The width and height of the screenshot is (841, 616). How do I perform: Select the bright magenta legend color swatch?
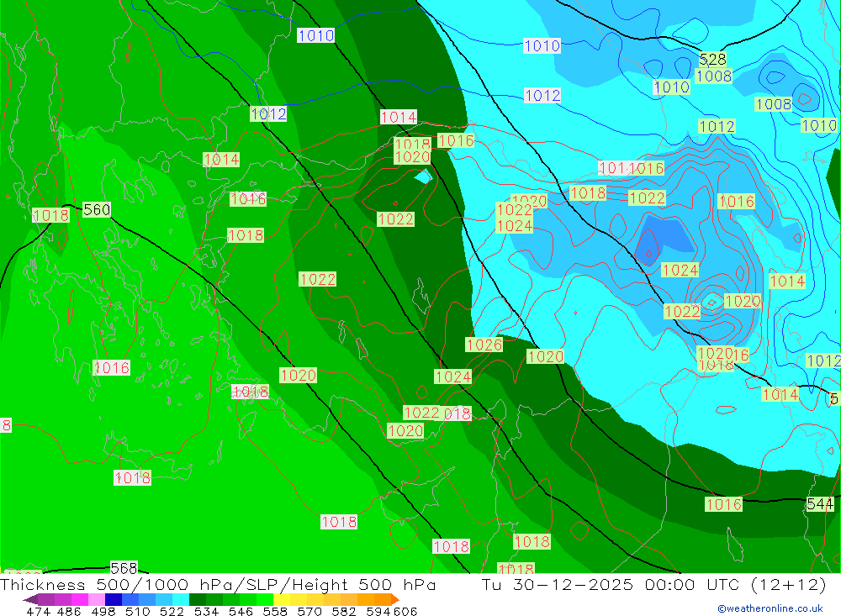point(80,599)
